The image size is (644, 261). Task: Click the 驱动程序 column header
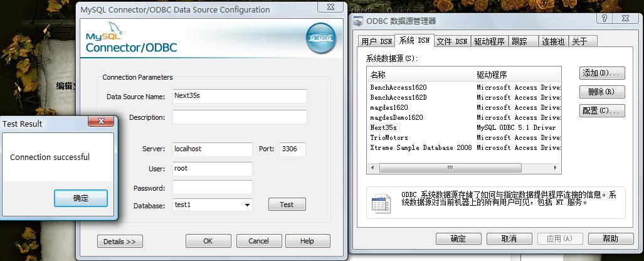(517, 75)
